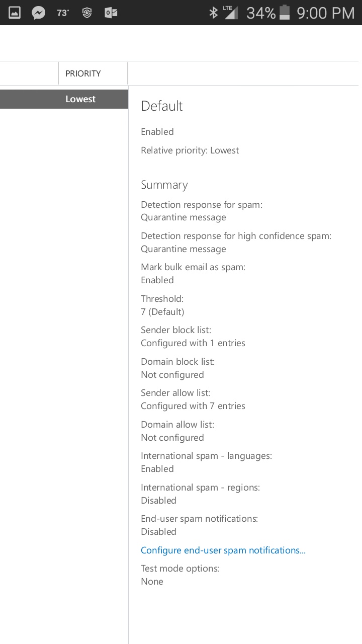Click the Default policy title
This screenshot has width=362, height=644.
click(162, 106)
